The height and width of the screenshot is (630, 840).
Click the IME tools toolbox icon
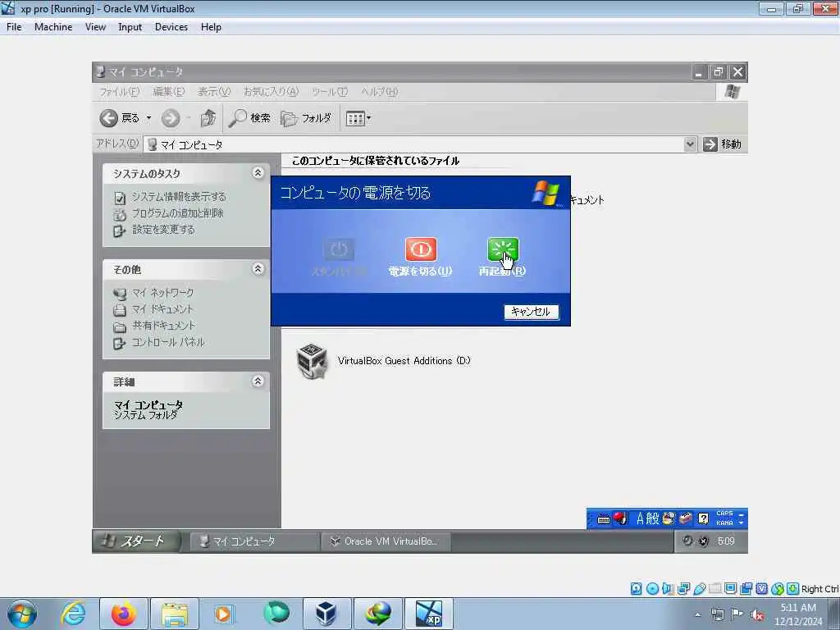[x=686, y=518]
